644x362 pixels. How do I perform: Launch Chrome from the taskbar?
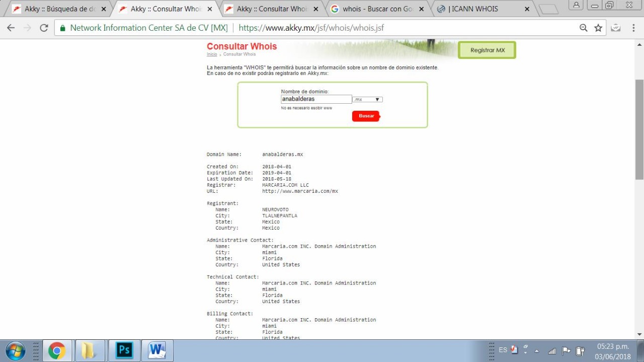pos(57,350)
